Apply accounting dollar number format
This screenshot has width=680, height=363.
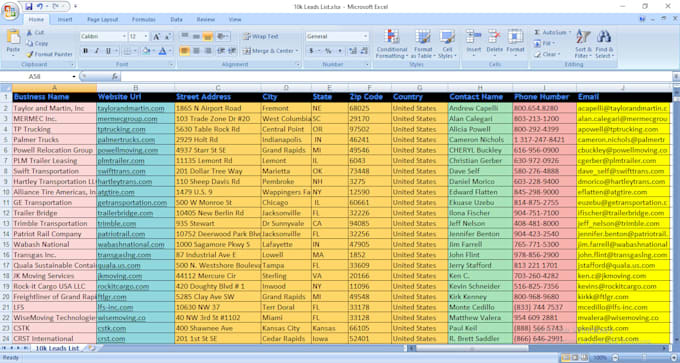[311, 51]
